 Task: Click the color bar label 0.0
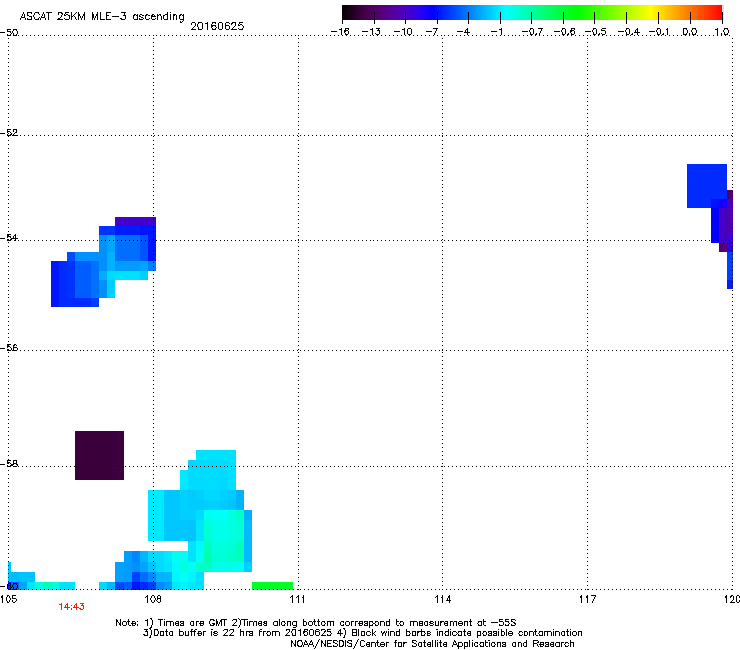coord(690,32)
